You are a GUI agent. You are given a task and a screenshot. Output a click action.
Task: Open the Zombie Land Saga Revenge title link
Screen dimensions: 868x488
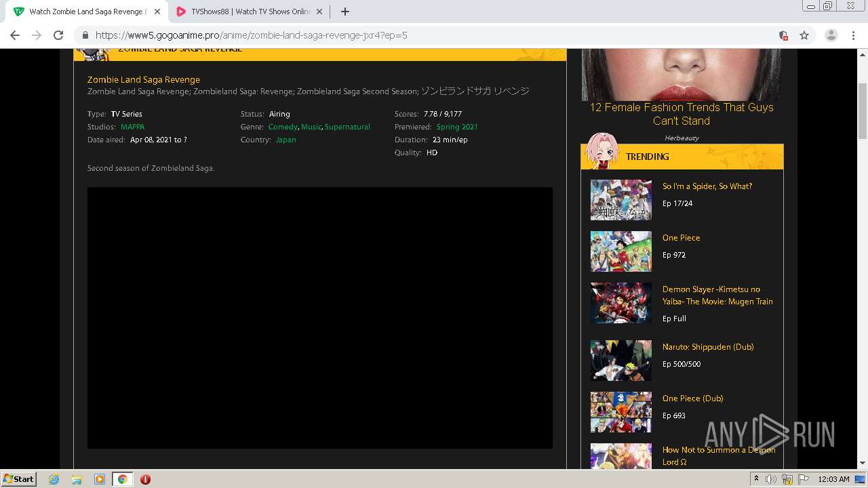click(x=144, y=79)
